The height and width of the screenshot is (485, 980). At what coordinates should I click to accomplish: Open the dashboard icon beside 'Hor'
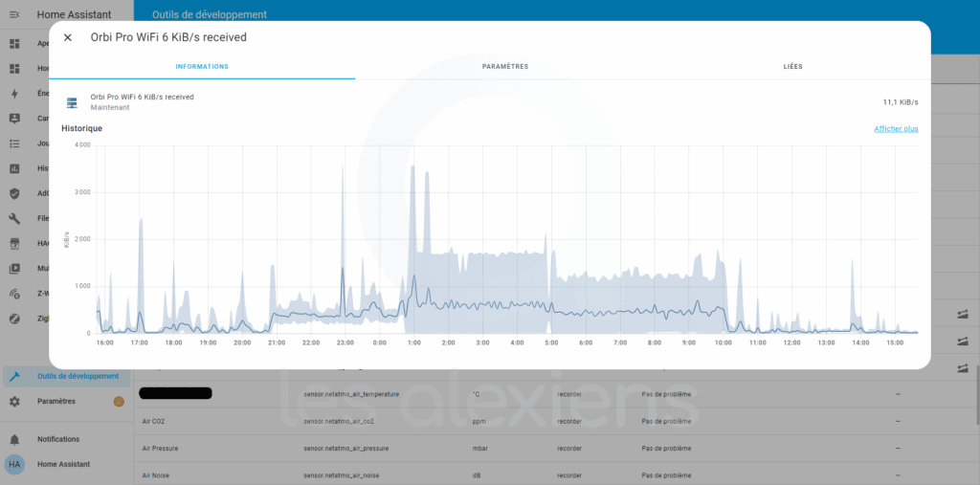point(15,68)
